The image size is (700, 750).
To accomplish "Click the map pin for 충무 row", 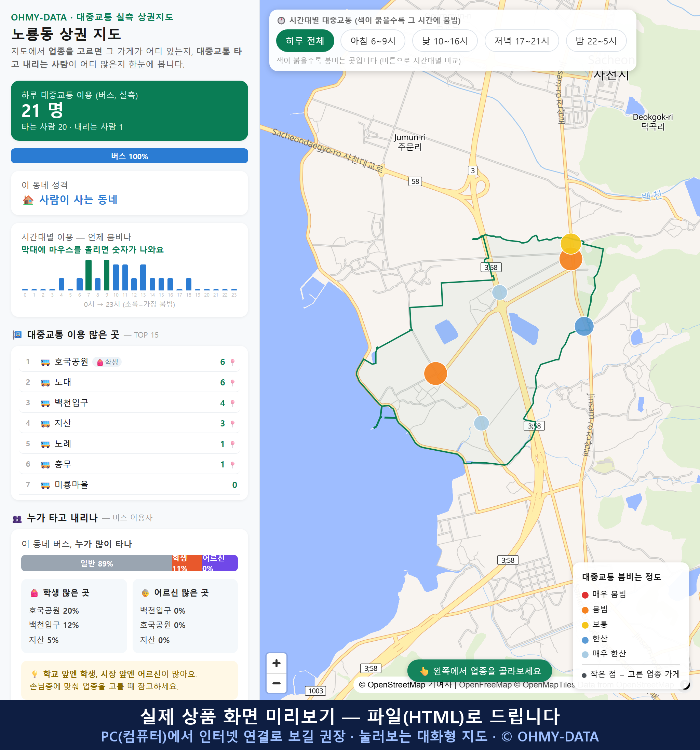I will coord(232,464).
